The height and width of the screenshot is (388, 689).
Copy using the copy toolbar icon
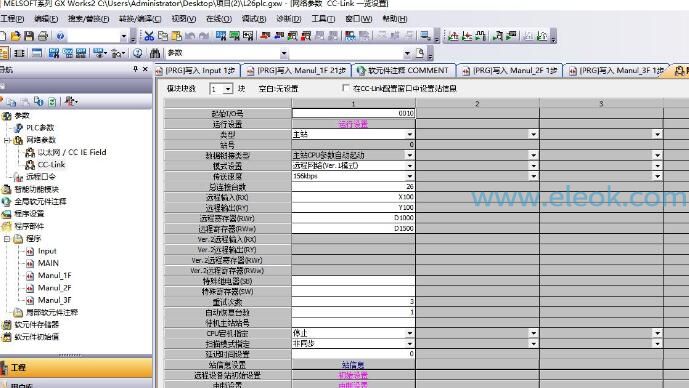[x=163, y=36]
